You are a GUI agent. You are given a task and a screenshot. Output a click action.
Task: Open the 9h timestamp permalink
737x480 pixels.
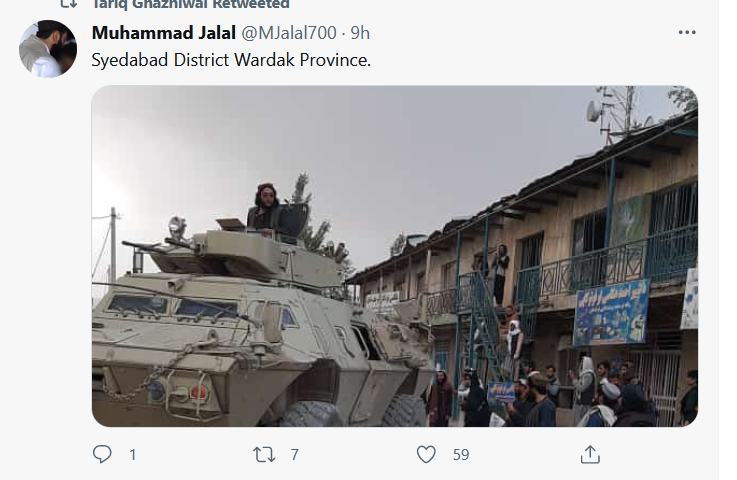coord(360,33)
